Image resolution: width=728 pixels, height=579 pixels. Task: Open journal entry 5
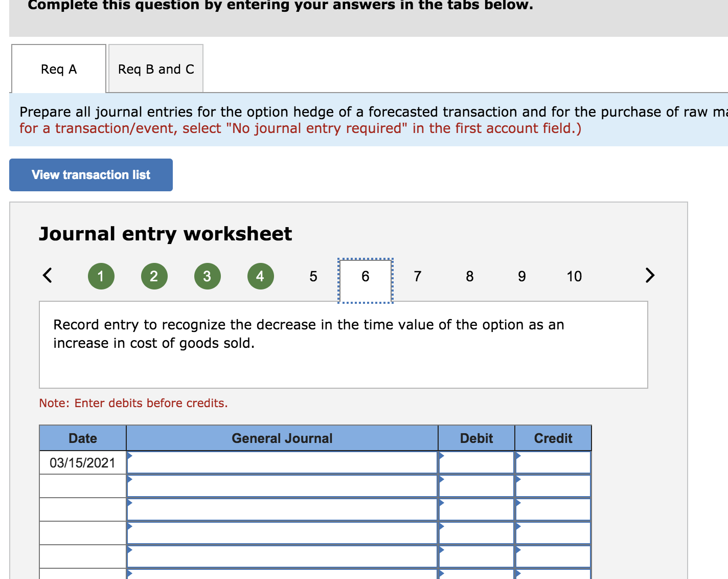(x=313, y=276)
